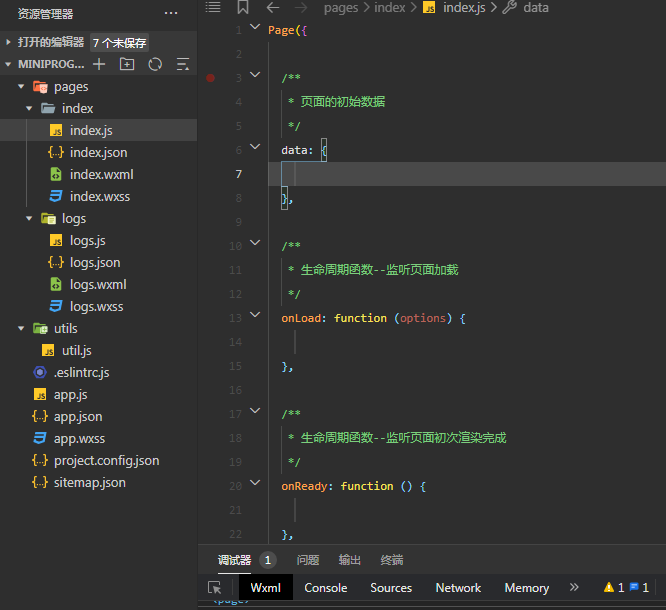Switch to the 输出 panel tab
This screenshot has height=610, width=666.
(x=350, y=560)
